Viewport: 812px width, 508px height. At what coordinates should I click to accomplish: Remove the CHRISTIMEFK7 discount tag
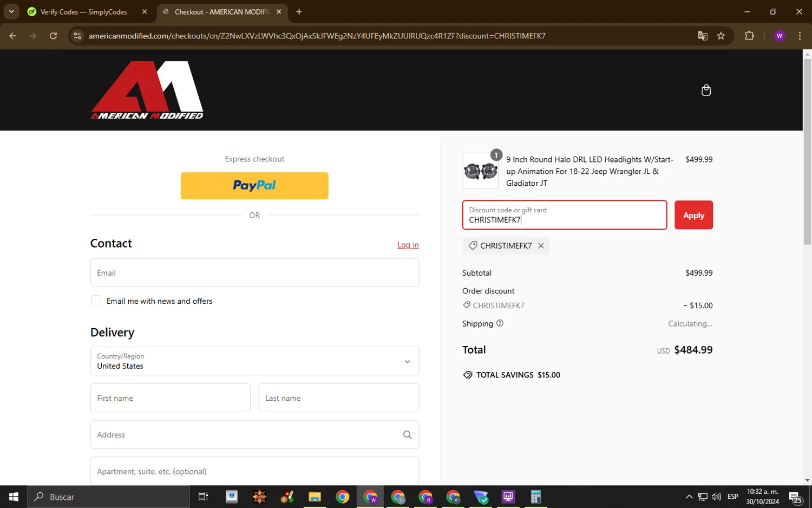click(541, 246)
